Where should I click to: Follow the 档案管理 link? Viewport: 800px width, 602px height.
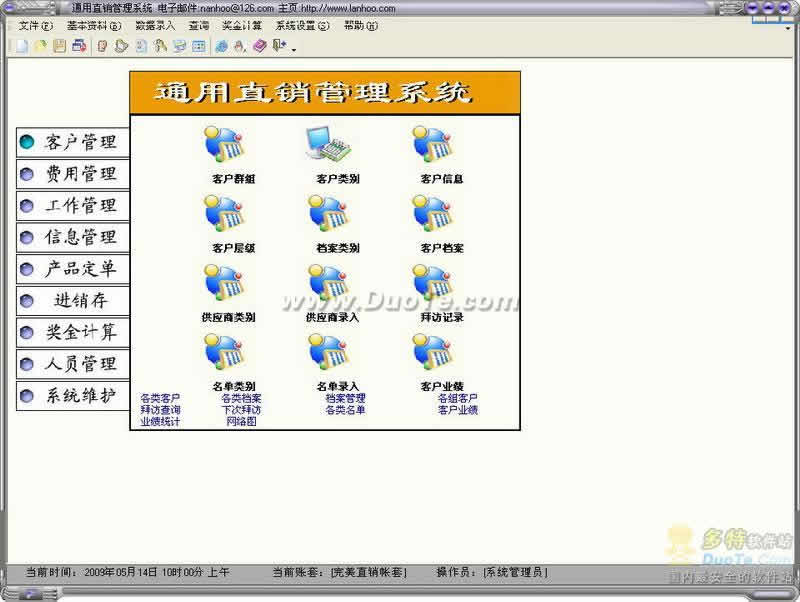(x=345, y=398)
